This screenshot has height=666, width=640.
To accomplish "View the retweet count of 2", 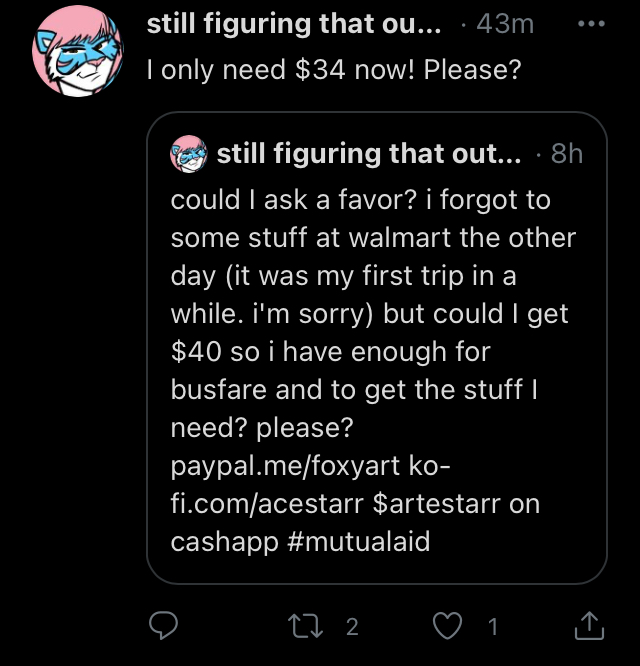I will [352, 627].
